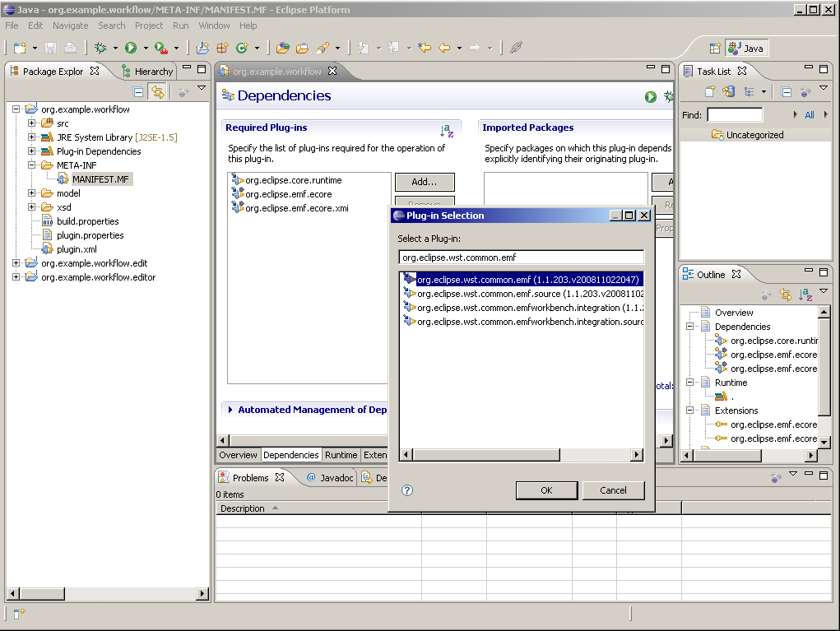Image resolution: width=840 pixels, height=631 pixels.
Task: Collapse all in Package Explorer toolbar
Action: point(138,92)
